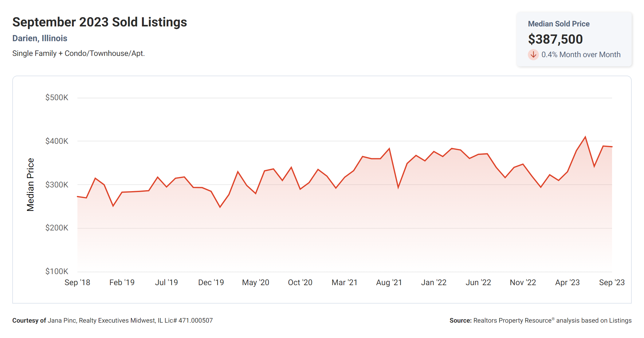Click the Sep '23 x-axis label
The image size is (644, 338).
coord(612,283)
